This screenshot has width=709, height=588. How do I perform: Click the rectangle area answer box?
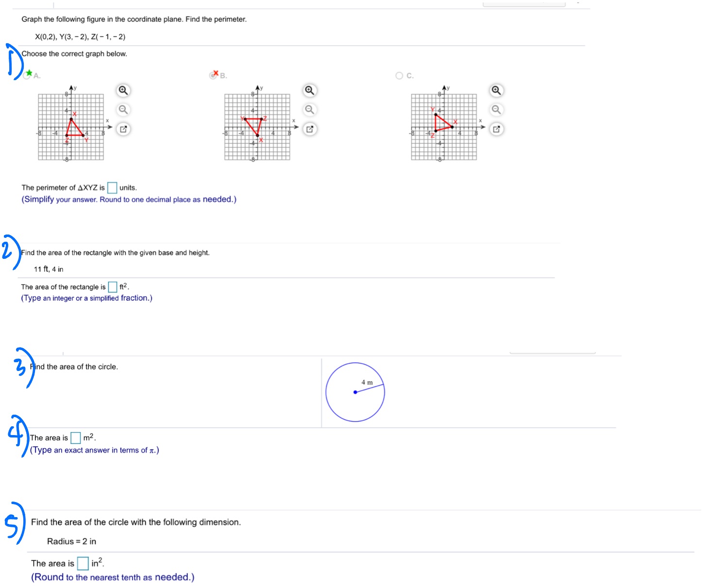(112, 287)
